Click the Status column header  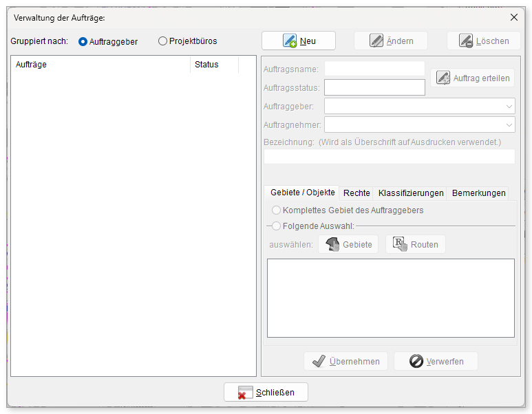click(x=215, y=65)
